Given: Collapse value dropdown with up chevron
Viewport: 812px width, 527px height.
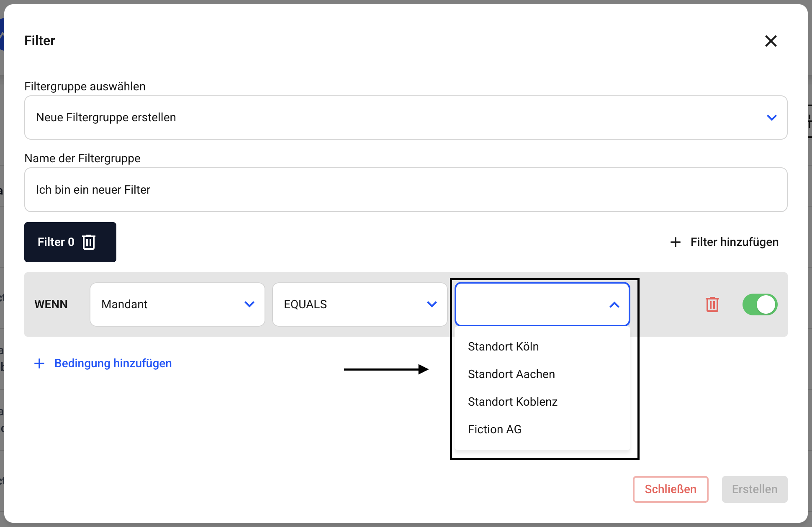Looking at the screenshot, I should coord(614,305).
